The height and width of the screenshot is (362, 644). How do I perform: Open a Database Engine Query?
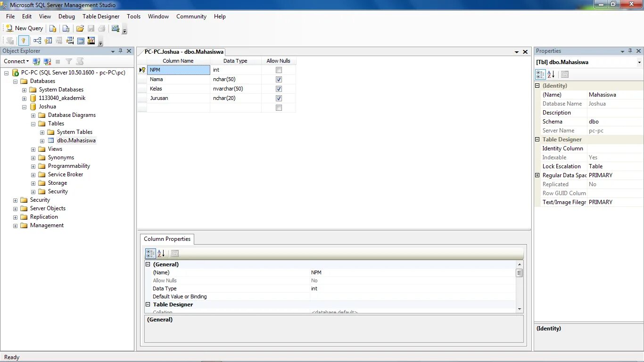pyautogui.click(x=53, y=29)
